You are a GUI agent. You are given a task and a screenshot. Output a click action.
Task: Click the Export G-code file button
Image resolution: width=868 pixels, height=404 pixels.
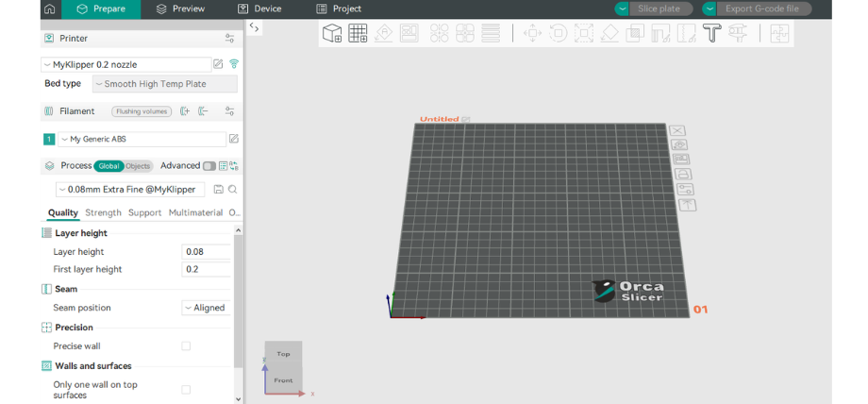click(x=764, y=8)
